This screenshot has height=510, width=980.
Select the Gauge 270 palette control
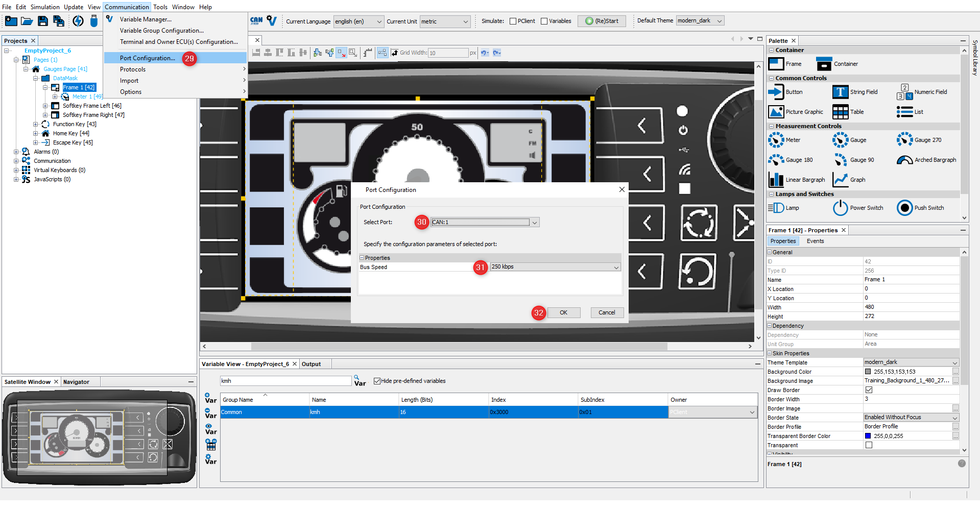[x=904, y=140]
